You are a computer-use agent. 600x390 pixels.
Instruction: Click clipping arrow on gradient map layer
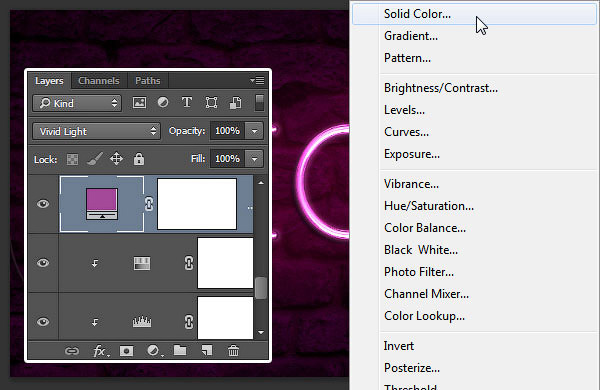pyautogui.click(x=95, y=263)
